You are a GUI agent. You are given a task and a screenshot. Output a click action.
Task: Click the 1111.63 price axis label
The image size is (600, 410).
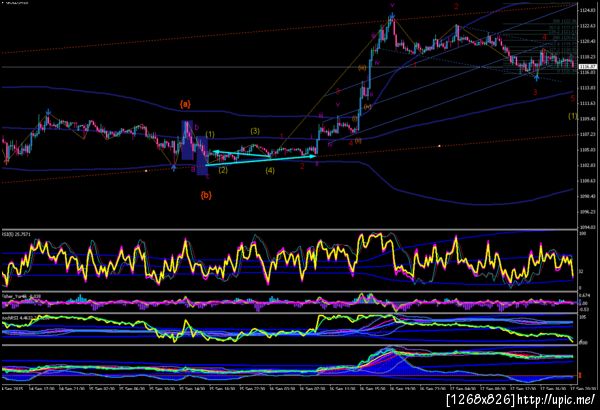587,103
